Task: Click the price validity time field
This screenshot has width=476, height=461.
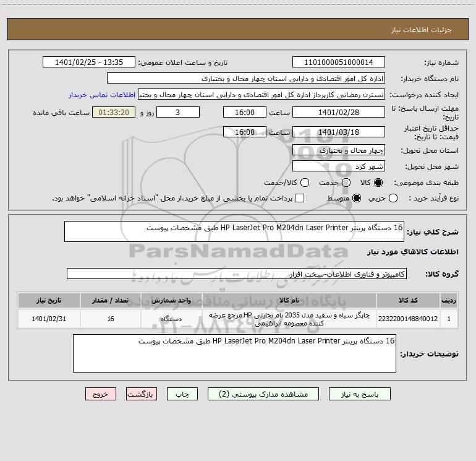Action: [x=245, y=132]
